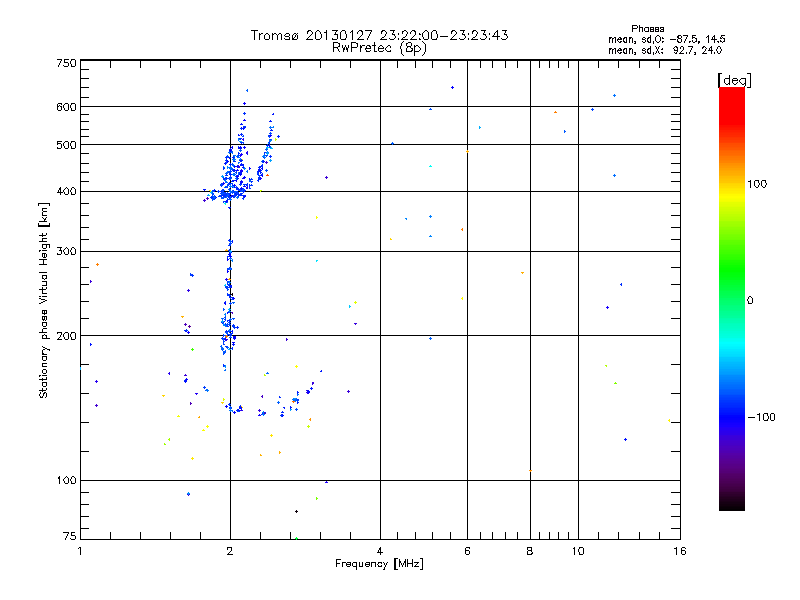Click the x-axis '4' MHz tick label
The image size is (800, 600).
point(380,551)
